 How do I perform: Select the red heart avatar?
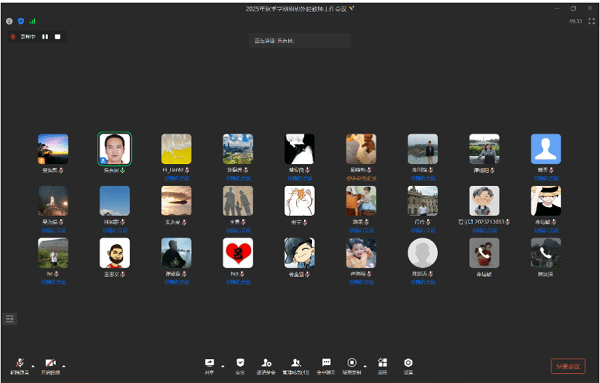238,253
